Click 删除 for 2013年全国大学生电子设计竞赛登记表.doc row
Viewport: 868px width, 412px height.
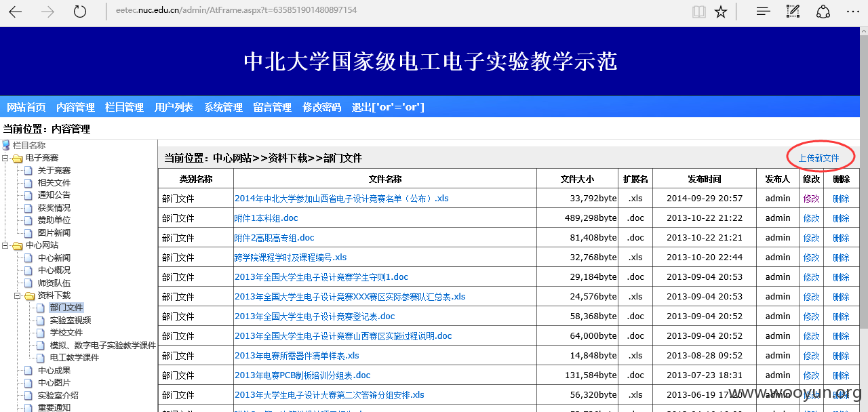[841, 316]
